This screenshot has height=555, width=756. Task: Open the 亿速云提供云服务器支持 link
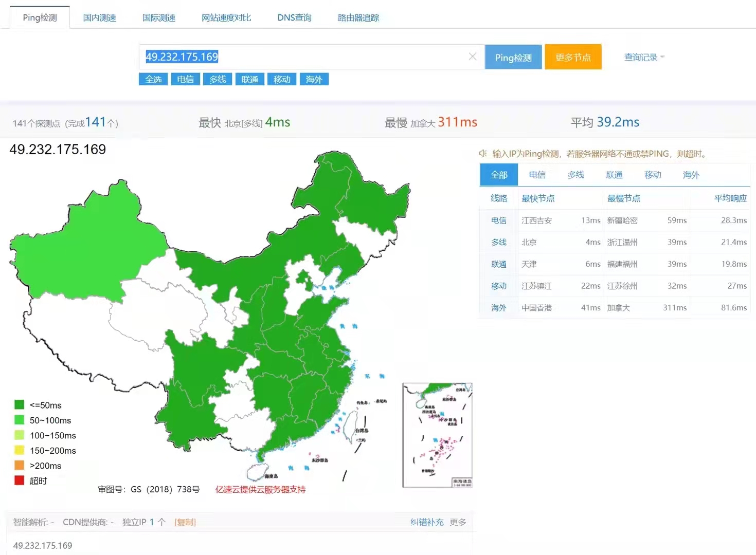260,489
